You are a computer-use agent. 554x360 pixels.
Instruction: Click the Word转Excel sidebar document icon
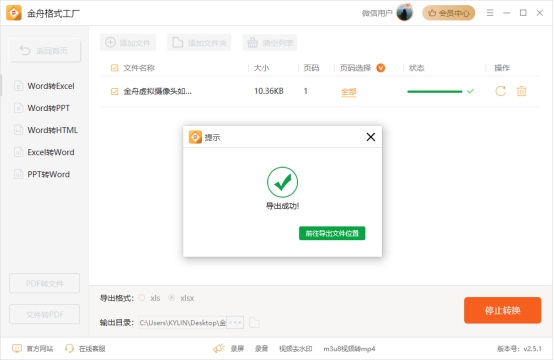click(18, 86)
